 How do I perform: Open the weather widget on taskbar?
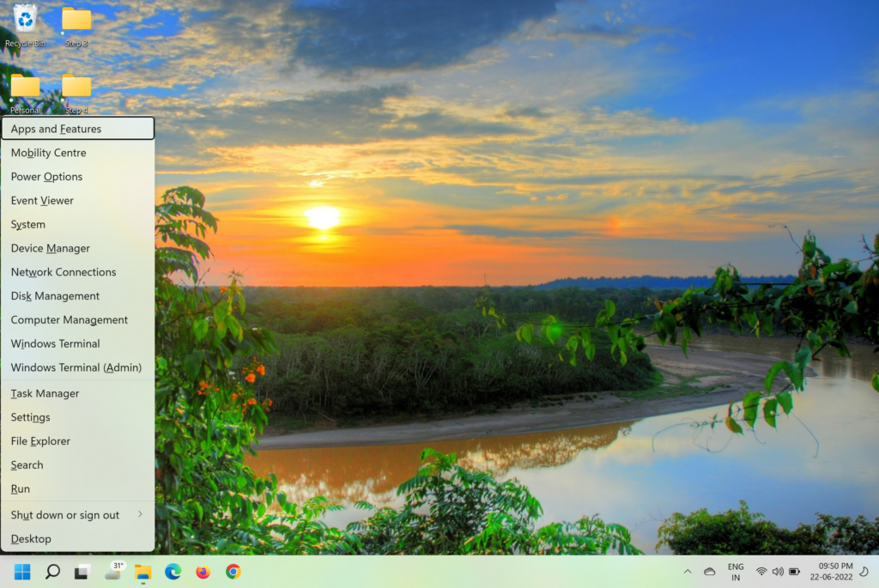click(x=113, y=571)
